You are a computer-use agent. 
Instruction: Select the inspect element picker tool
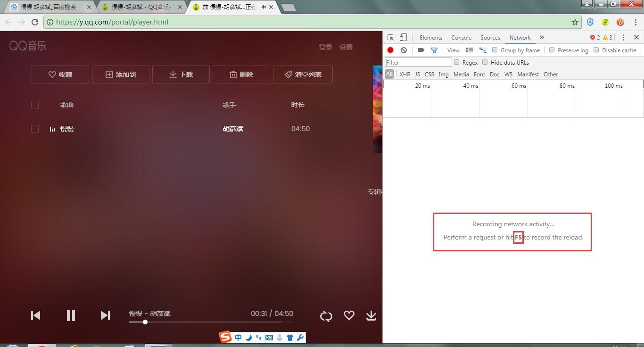point(390,37)
